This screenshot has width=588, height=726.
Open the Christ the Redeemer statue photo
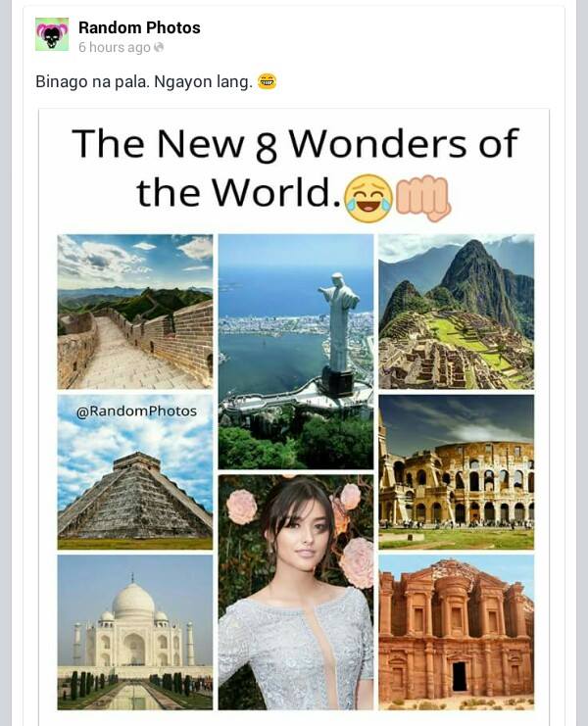point(296,352)
